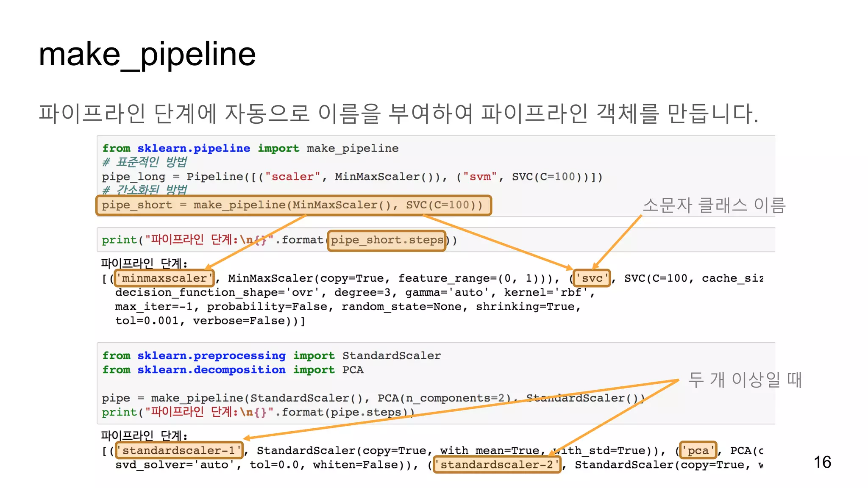Click the highlighted 'minmaxscaler' step name
Viewport: 868px width, 488px height.
164,278
